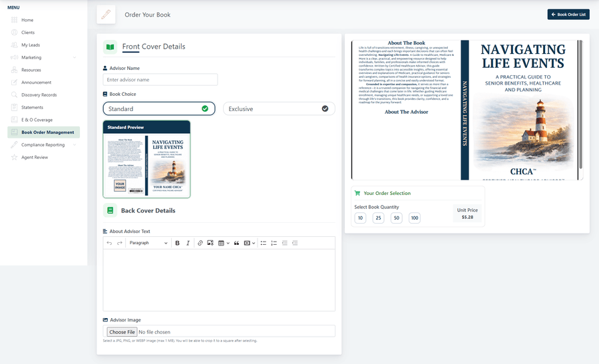
Task: Open the media dropdown arrow
Action: (x=254, y=243)
